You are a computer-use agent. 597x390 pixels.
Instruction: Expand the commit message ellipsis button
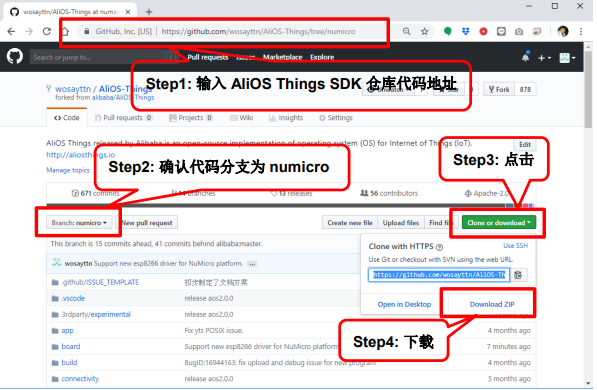[x=252, y=264]
